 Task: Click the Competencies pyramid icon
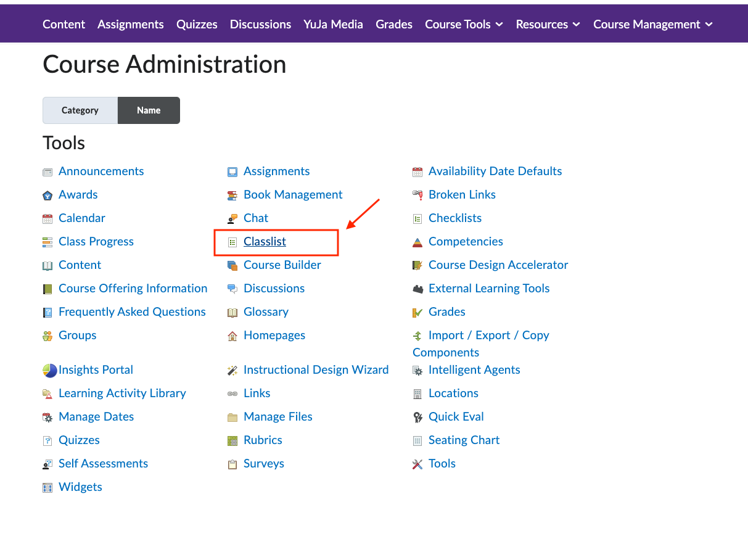[x=417, y=242]
